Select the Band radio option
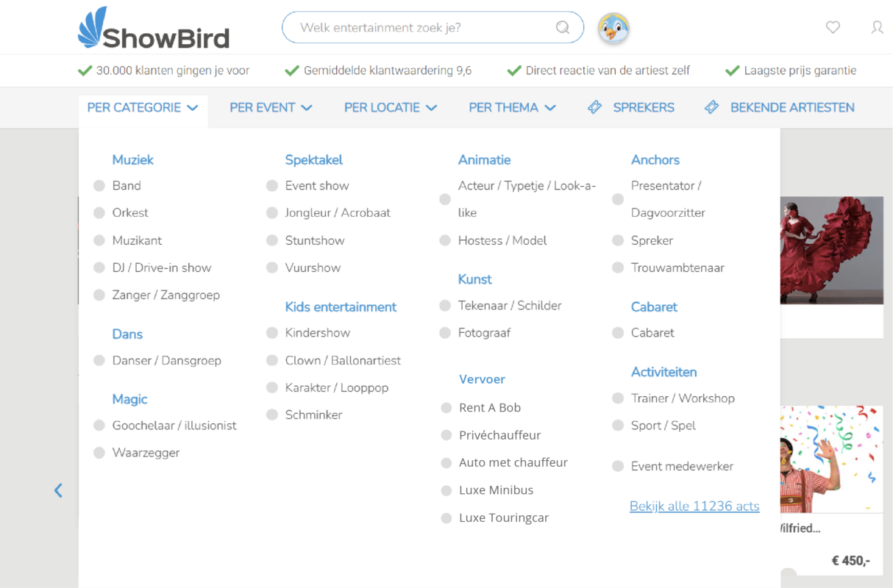This screenshot has height=588, width=893. point(99,186)
